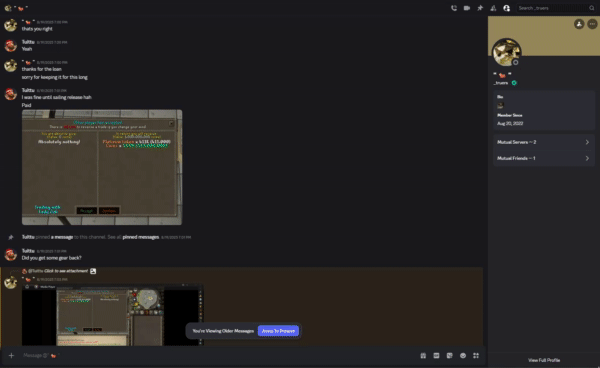Screen dimensions: 600x368
Task: Open the three-dots More menu on profile banner
Action: click(x=592, y=24)
